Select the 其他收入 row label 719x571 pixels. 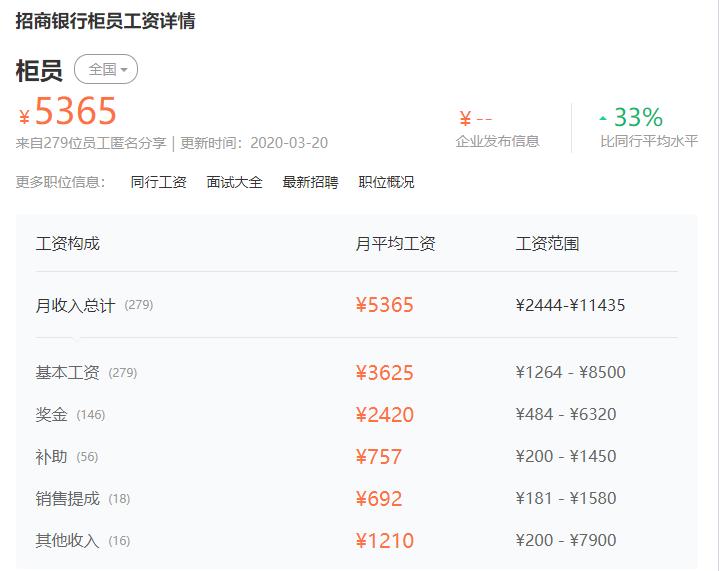click(x=67, y=541)
